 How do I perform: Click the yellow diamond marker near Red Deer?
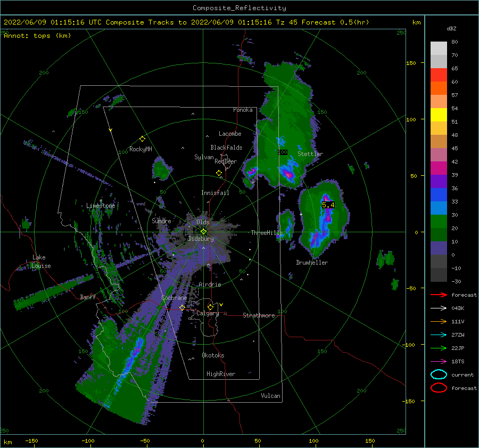point(219,173)
